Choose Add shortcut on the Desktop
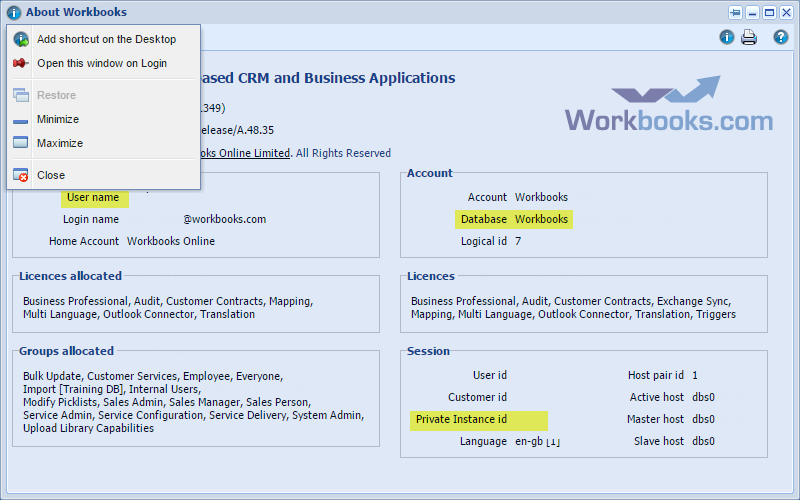The image size is (800, 500). point(106,39)
